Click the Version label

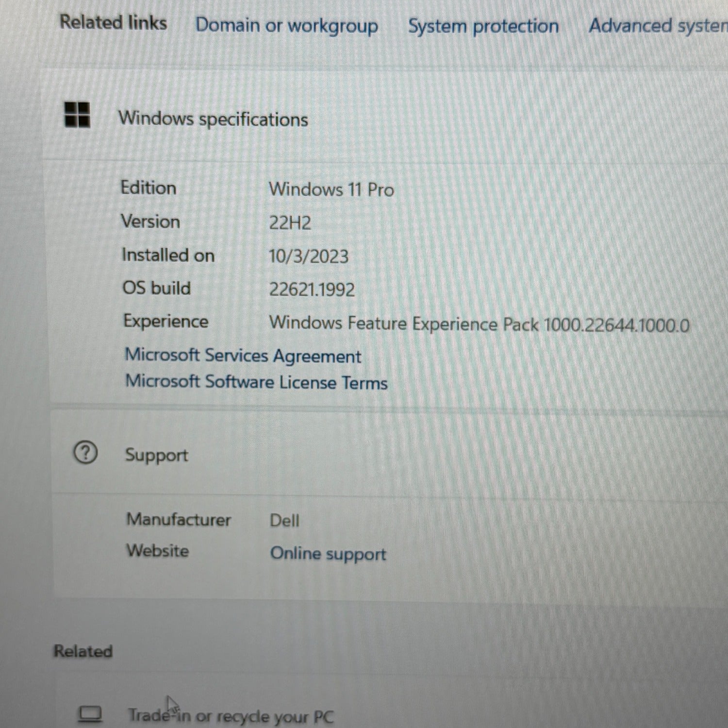click(x=150, y=221)
